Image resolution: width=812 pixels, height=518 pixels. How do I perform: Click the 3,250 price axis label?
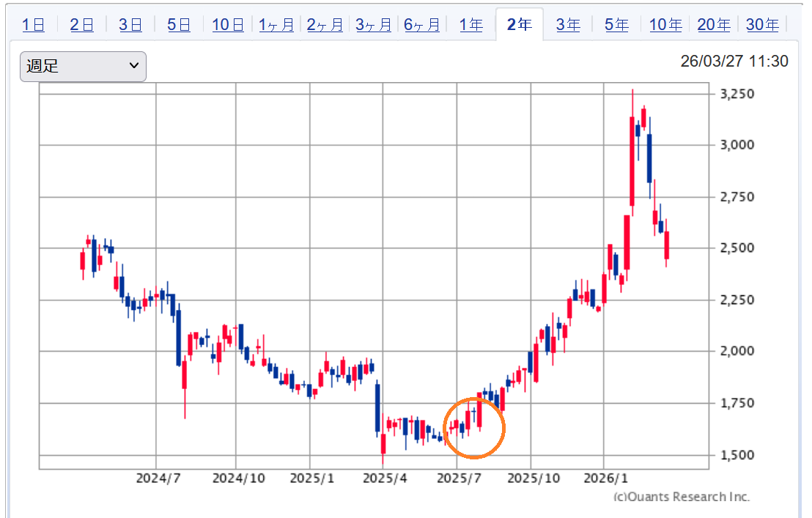[737, 94]
